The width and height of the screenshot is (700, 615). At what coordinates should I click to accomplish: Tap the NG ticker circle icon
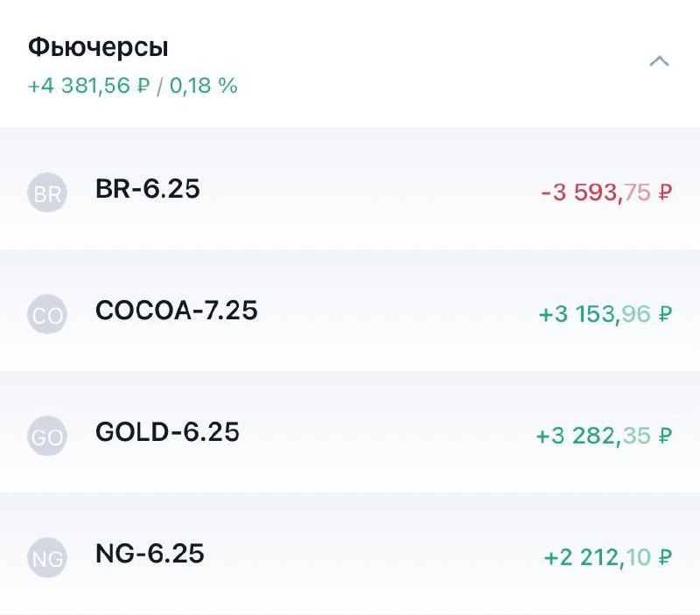[x=47, y=557]
